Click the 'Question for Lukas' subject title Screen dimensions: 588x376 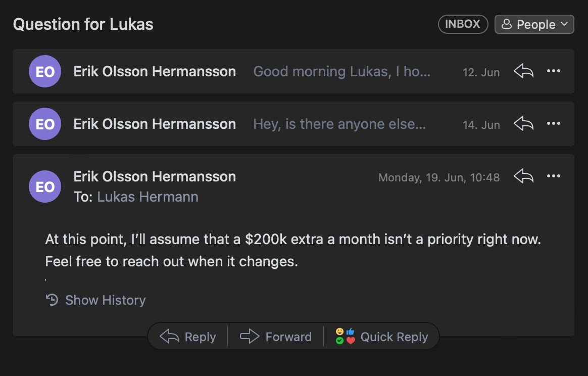click(83, 24)
